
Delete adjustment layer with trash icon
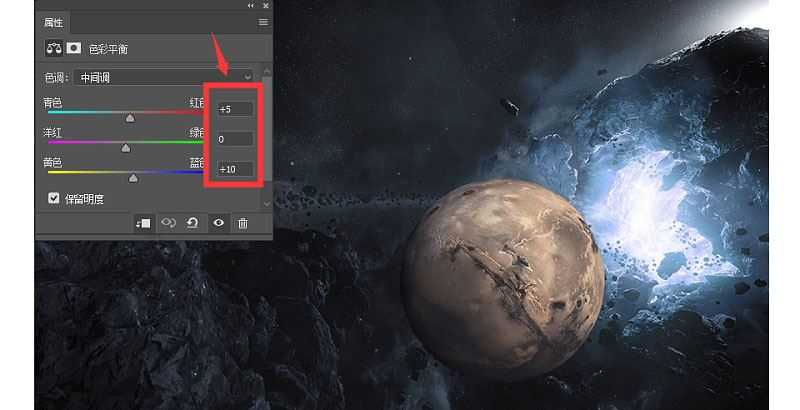(242, 223)
